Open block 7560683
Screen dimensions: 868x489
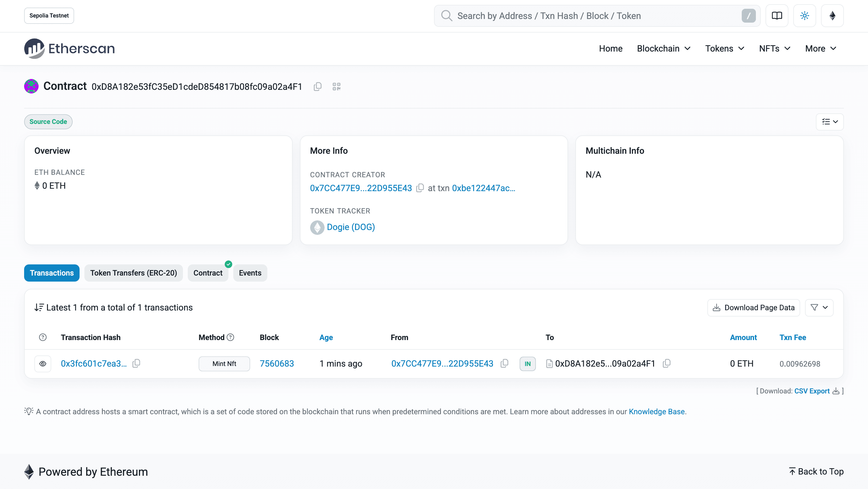click(x=277, y=364)
